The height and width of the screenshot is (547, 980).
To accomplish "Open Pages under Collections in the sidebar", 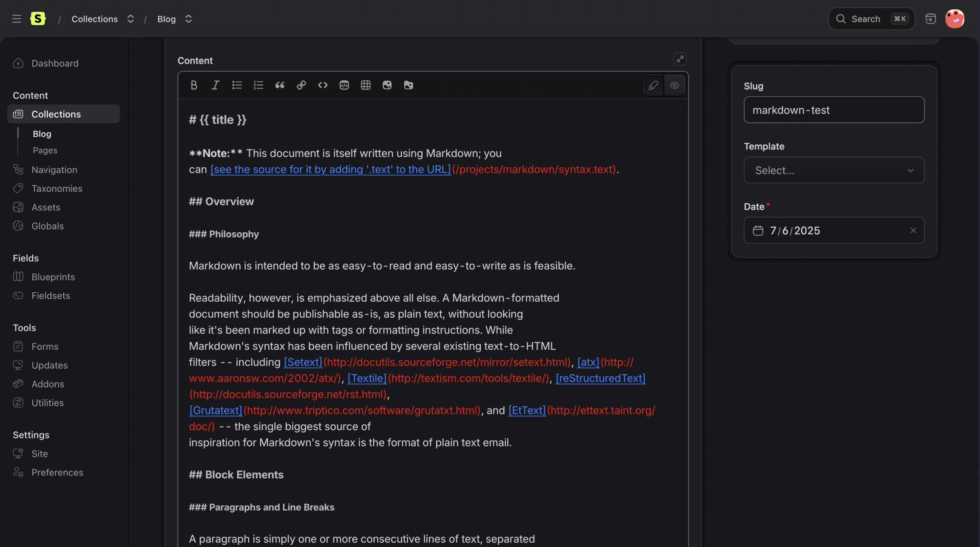I will (x=45, y=150).
